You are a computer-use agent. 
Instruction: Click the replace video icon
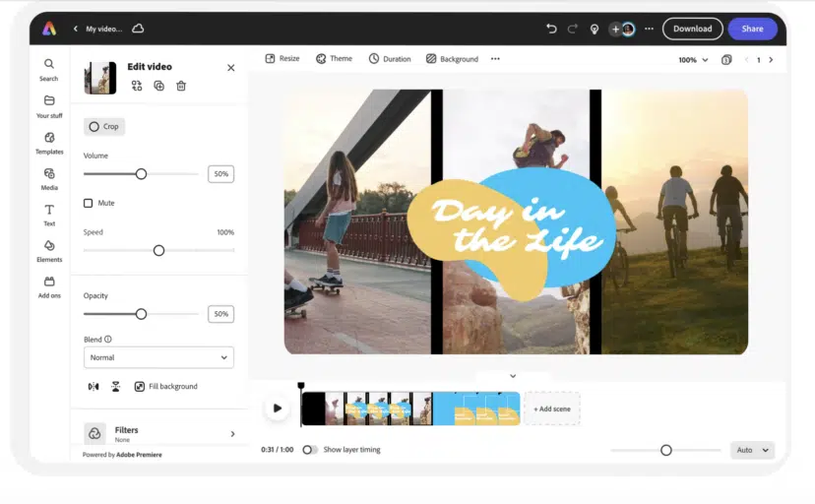pos(136,86)
